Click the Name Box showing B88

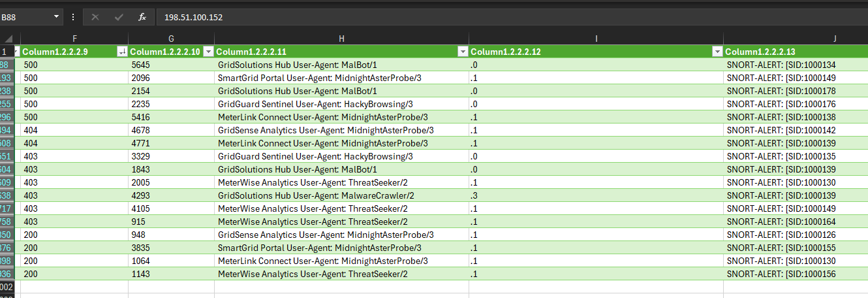click(26, 17)
